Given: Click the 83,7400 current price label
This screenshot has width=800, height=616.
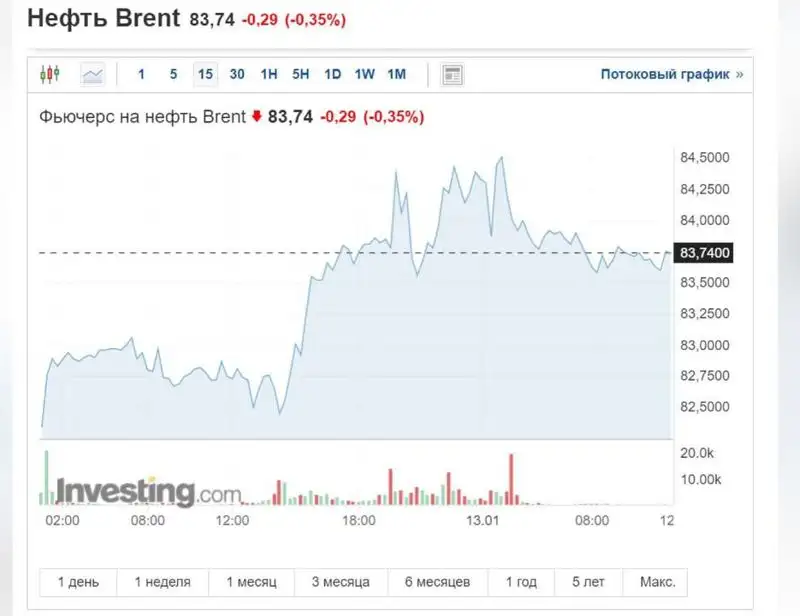Looking at the screenshot, I should pos(706,254).
